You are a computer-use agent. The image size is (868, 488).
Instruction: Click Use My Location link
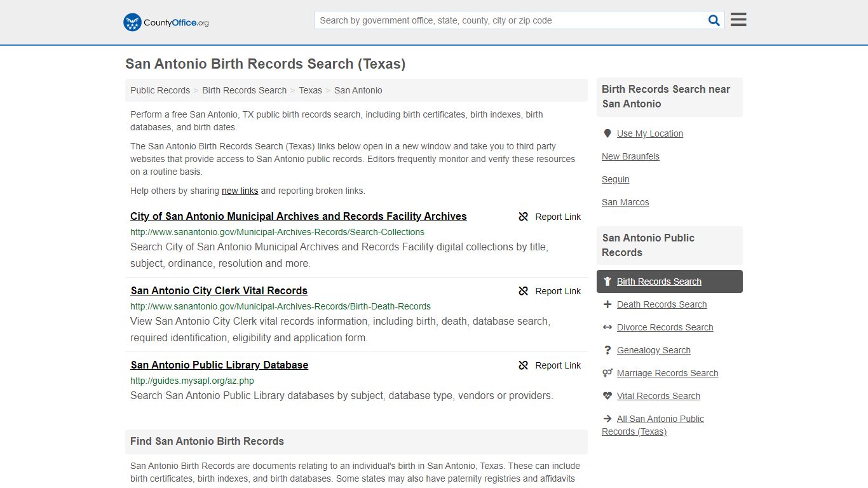click(x=650, y=133)
